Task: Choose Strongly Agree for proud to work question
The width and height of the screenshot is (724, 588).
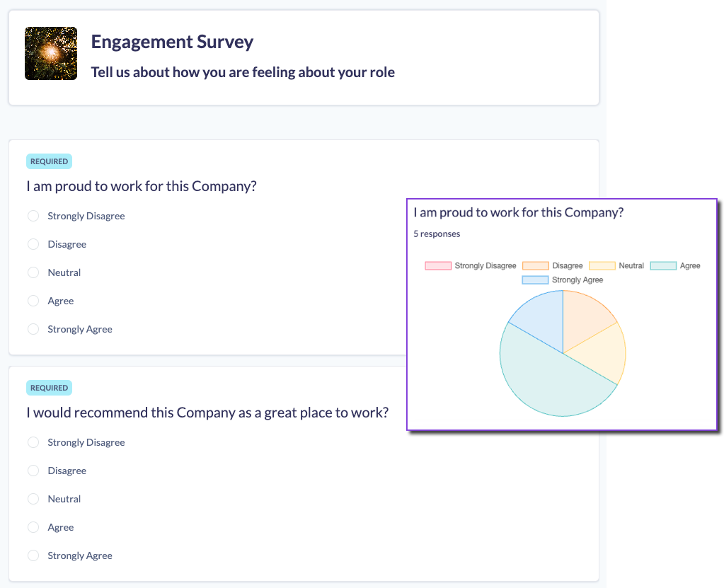Action: [x=33, y=329]
